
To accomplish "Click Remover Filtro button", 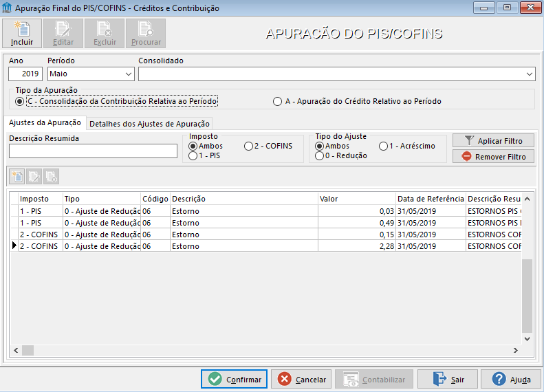I will pyautogui.click(x=493, y=156).
